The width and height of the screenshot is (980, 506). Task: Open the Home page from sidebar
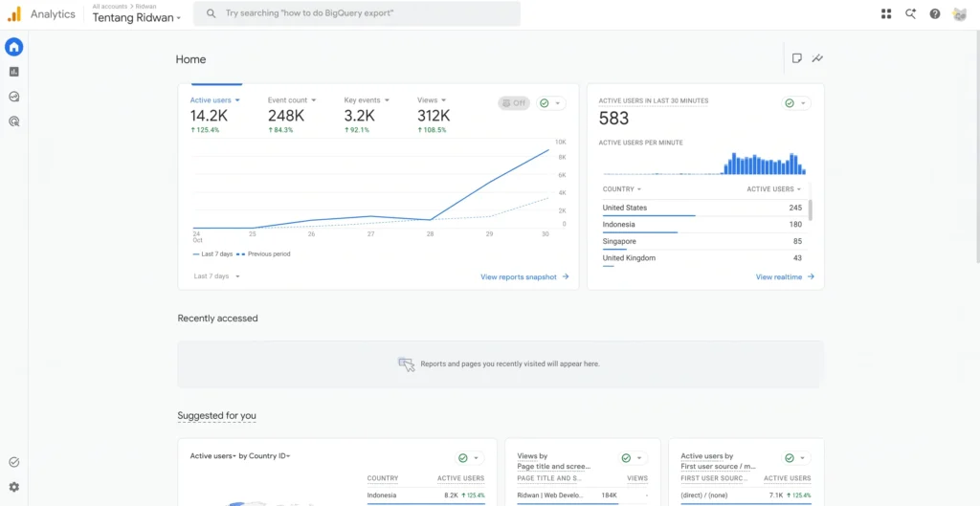[13, 47]
